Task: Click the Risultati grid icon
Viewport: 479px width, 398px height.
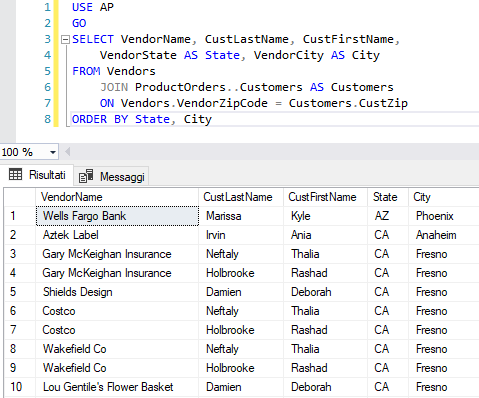Action: 15,174
